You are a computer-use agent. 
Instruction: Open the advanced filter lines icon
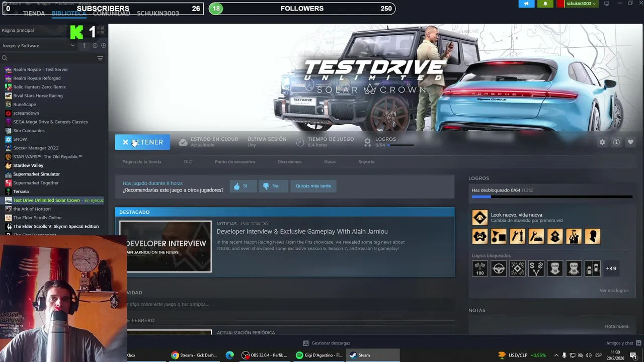[x=100, y=58]
